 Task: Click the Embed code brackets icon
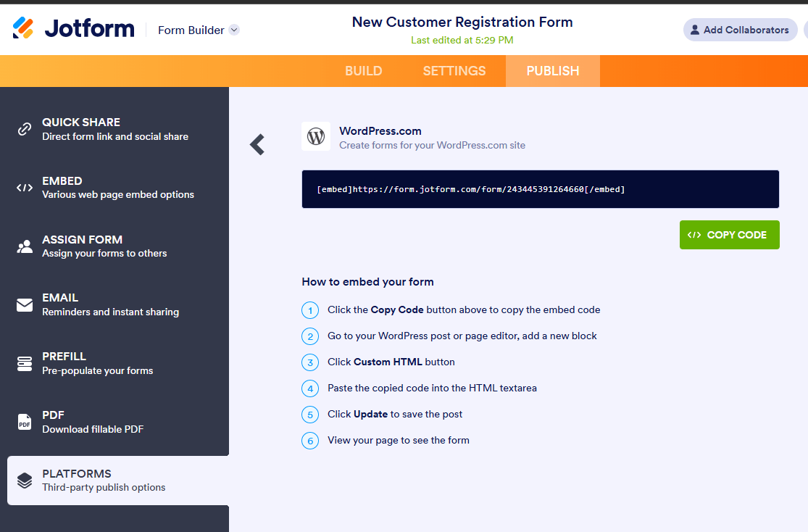pos(24,188)
